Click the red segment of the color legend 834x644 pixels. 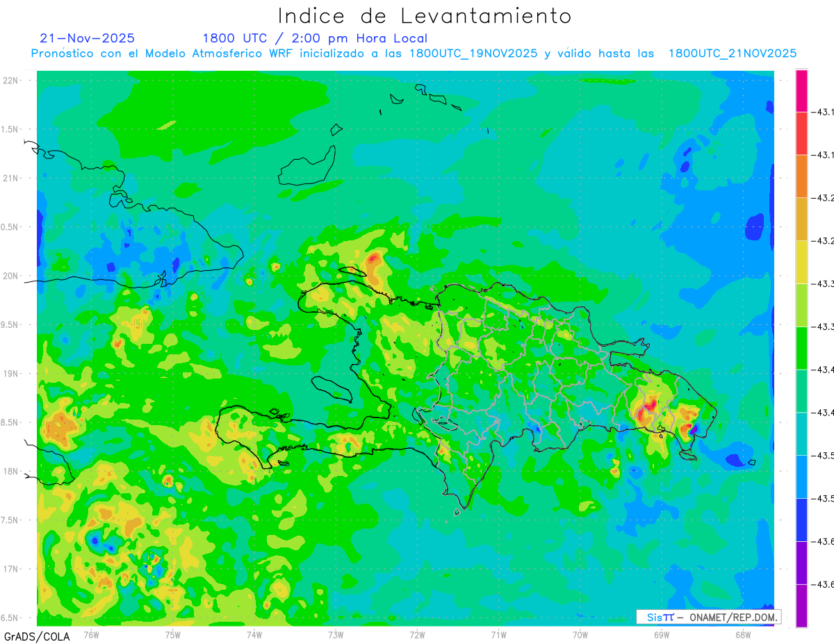801,133
